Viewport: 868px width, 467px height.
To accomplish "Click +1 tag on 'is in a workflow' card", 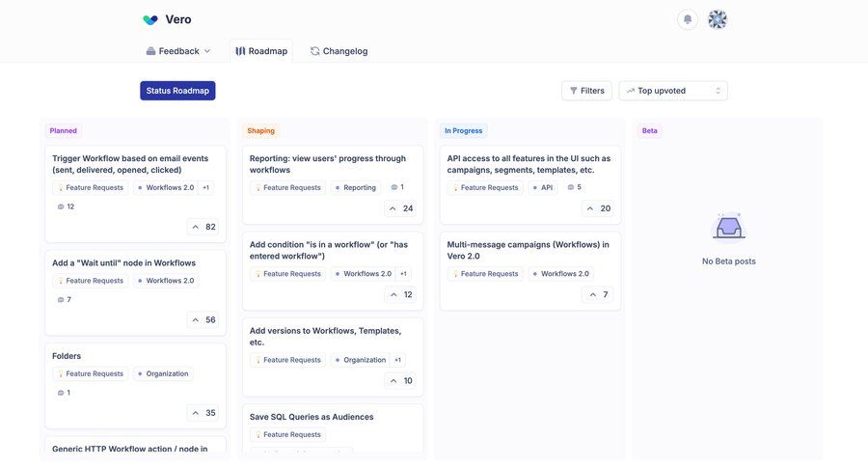I will pos(403,274).
